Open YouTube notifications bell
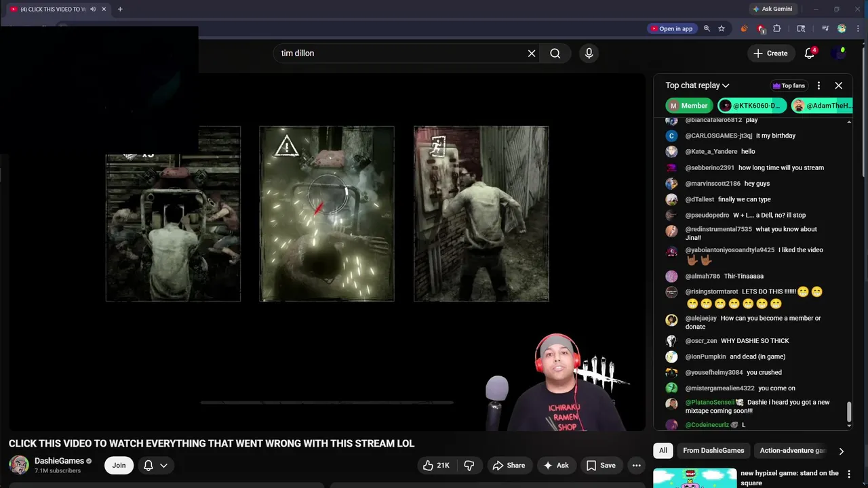 [810, 53]
